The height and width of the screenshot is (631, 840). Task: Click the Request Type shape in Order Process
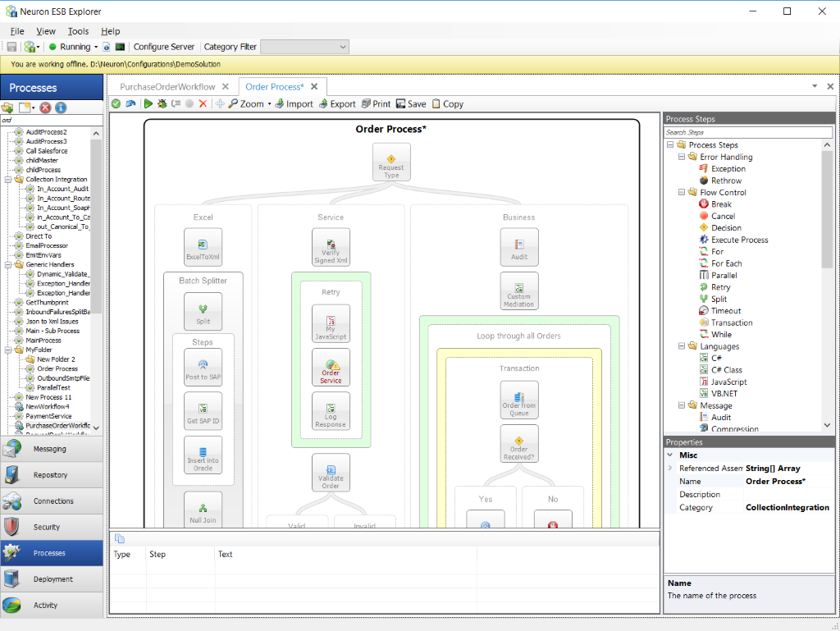(x=391, y=162)
